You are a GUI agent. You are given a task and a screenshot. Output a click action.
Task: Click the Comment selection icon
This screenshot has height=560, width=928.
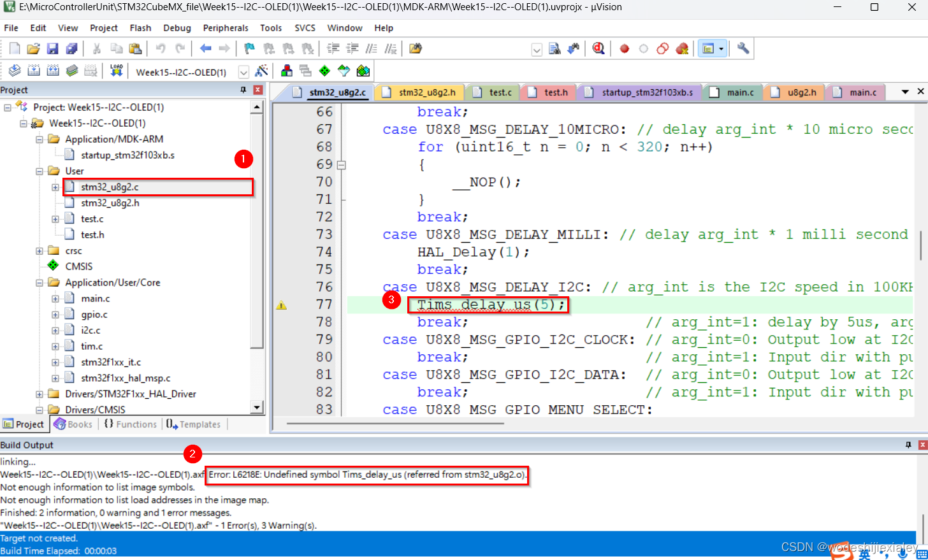(371, 48)
